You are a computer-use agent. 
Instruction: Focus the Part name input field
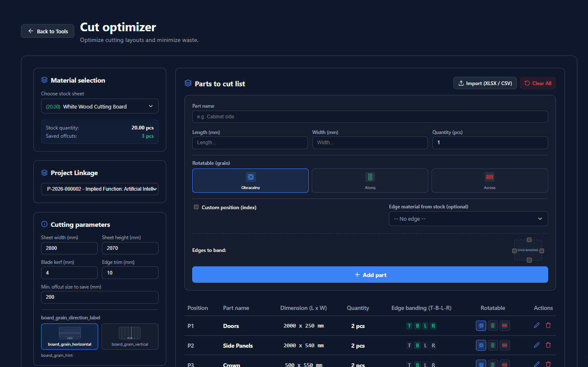pyautogui.click(x=370, y=117)
